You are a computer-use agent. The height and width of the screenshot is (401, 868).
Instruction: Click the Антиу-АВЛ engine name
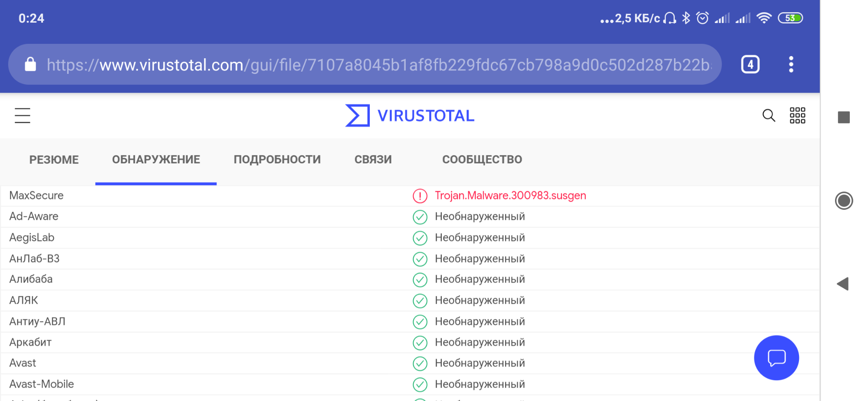tap(37, 321)
